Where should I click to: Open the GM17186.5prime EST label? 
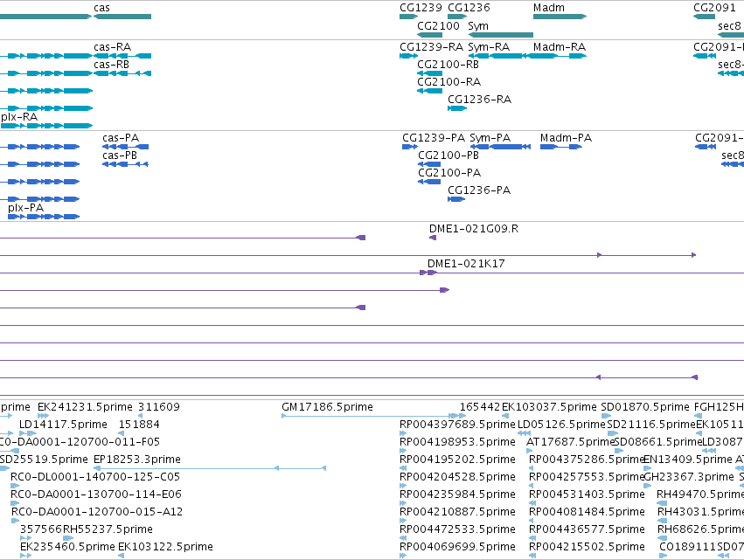click(x=327, y=407)
